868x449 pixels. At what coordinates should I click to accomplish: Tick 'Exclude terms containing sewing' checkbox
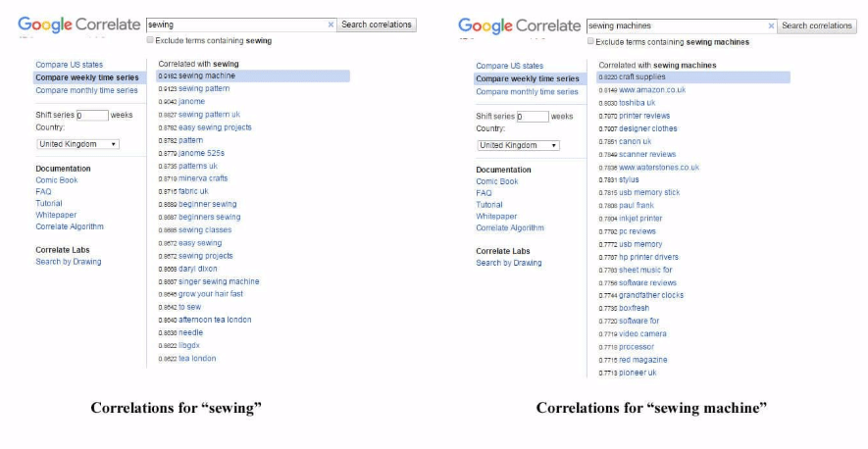point(150,40)
